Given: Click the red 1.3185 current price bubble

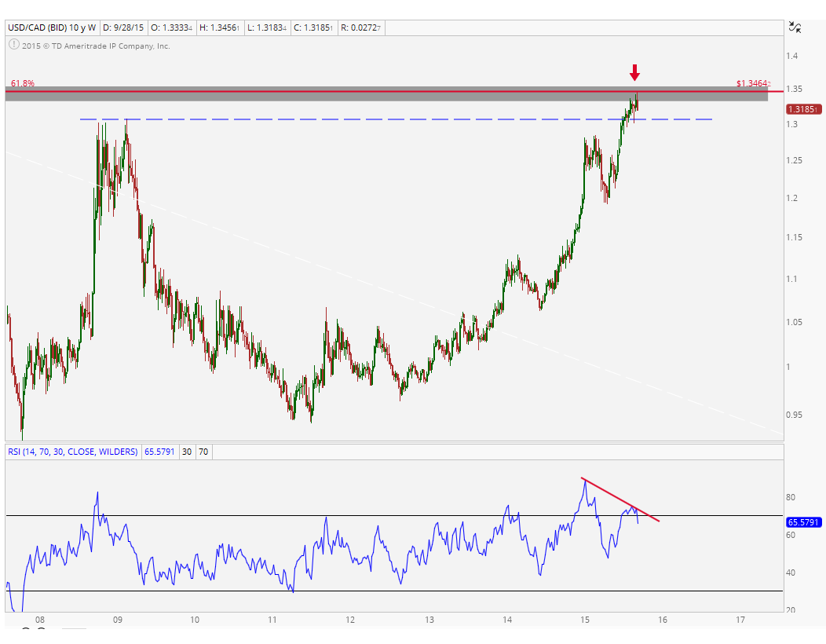Looking at the screenshot, I should coord(803,109).
